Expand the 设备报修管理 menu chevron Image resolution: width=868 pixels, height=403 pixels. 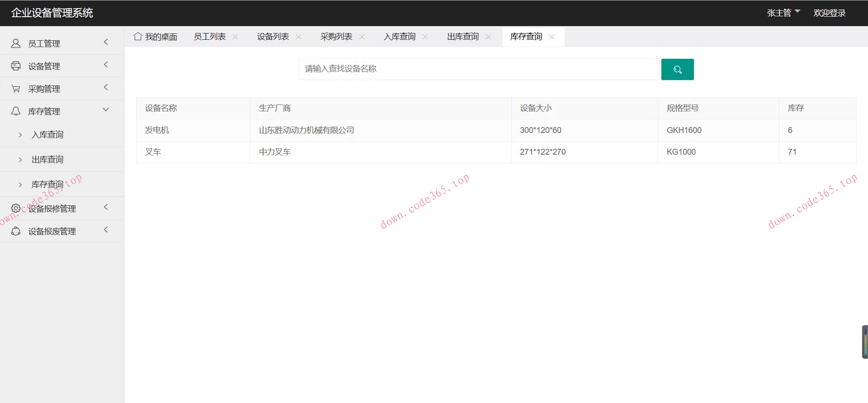pyautogui.click(x=106, y=207)
